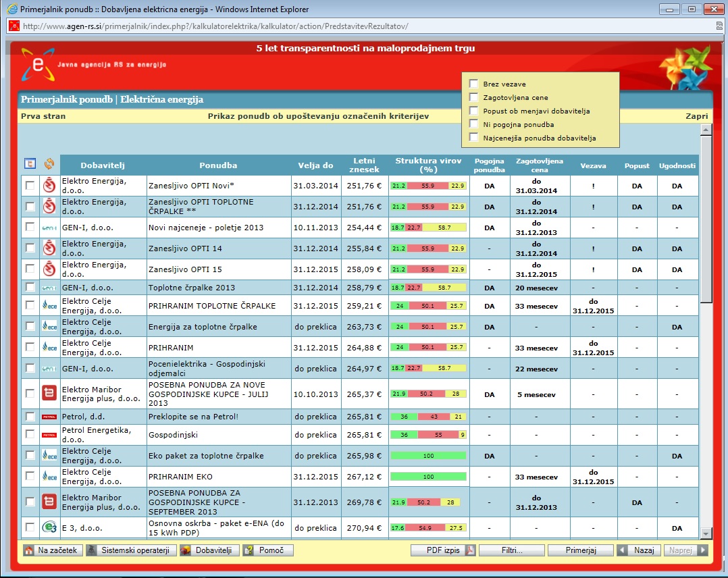Select the PRIHRANIM EKO row checkbox
728x578 pixels.
(30, 476)
